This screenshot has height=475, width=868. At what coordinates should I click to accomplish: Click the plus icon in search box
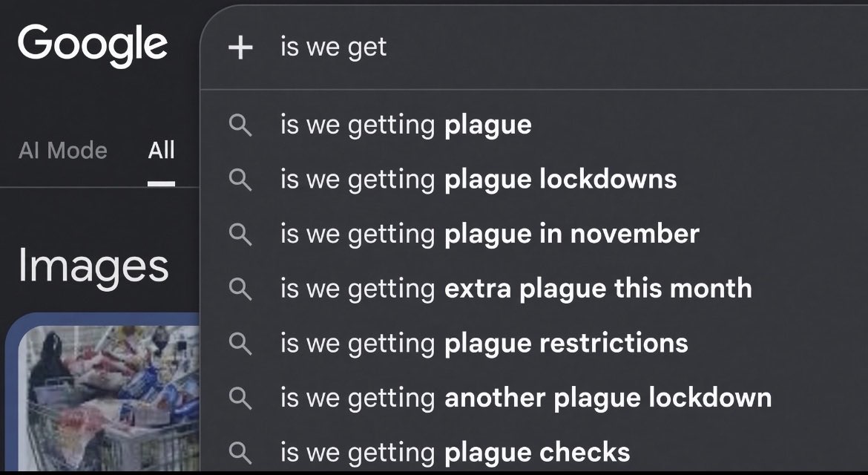point(240,47)
